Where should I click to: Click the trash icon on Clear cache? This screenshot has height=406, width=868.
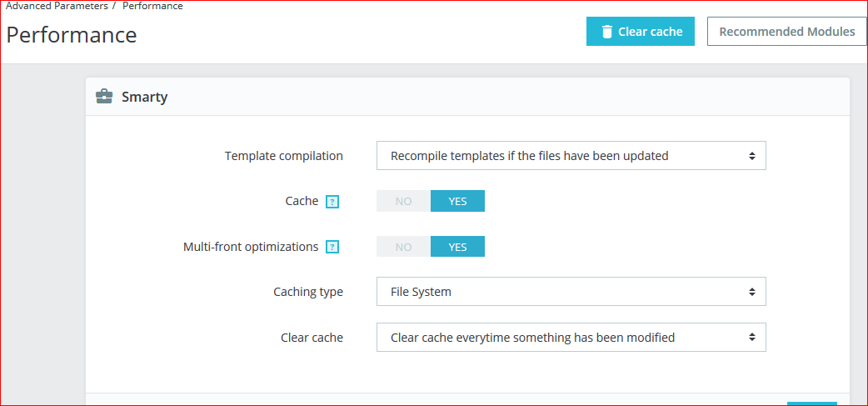pos(606,32)
